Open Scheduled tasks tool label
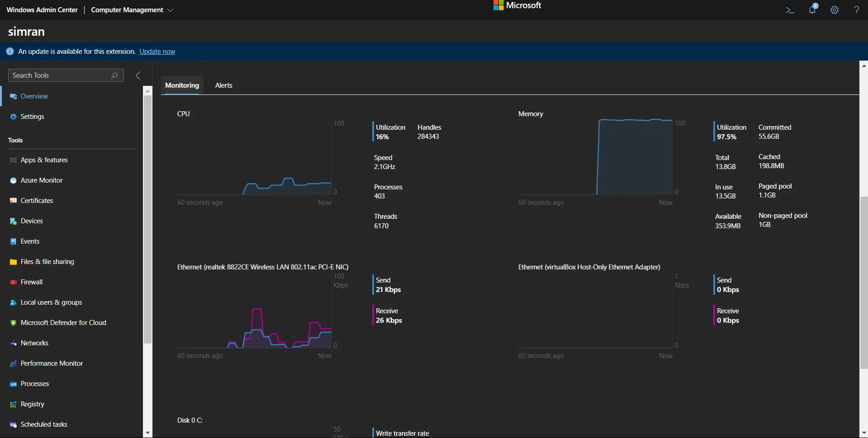This screenshot has width=868, height=438. coord(44,424)
